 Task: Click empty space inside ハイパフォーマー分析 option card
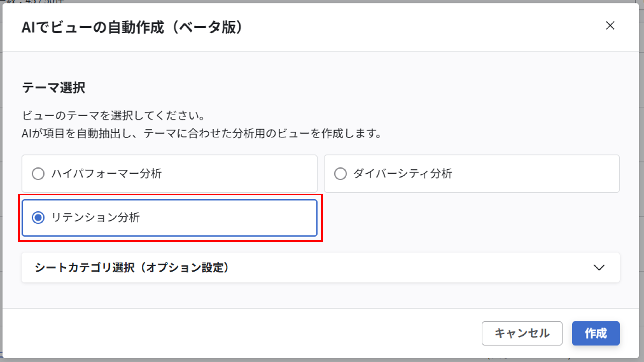pyautogui.click(x=237, y=174)
